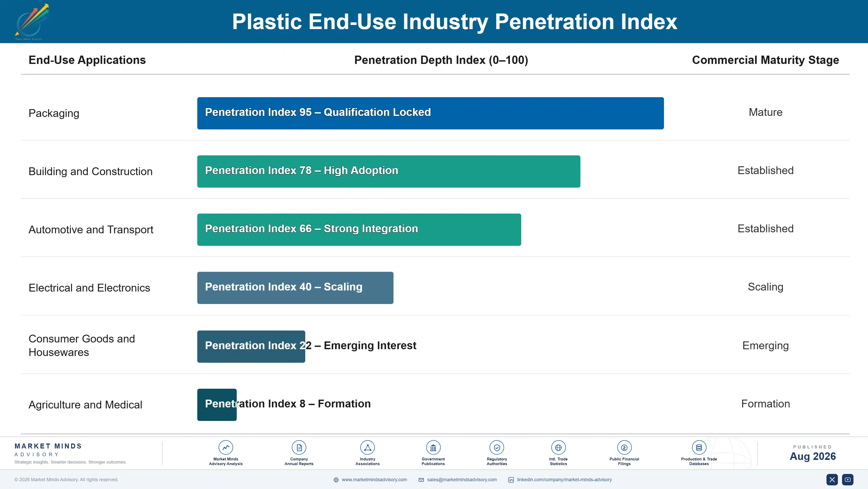Open the linkedin.com/company/market-minds-advisory link
Image resolution: width=868 pixels, height=489 pixels.
click(564, 480)
